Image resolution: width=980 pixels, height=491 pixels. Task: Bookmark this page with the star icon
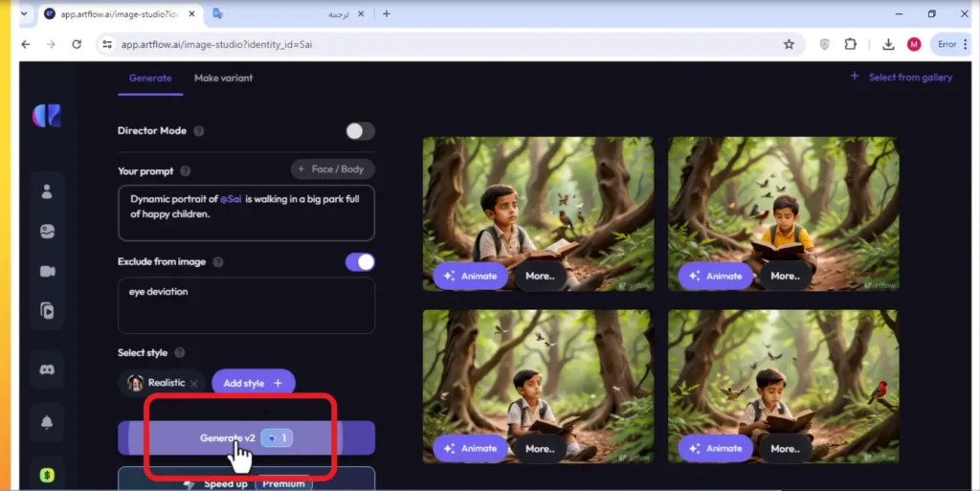click(789, 44)
